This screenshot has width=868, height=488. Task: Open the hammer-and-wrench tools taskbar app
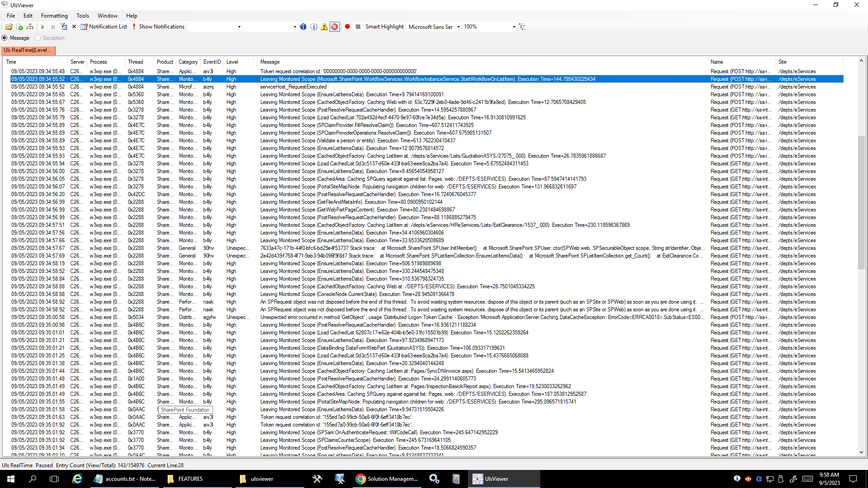(317, 479)
